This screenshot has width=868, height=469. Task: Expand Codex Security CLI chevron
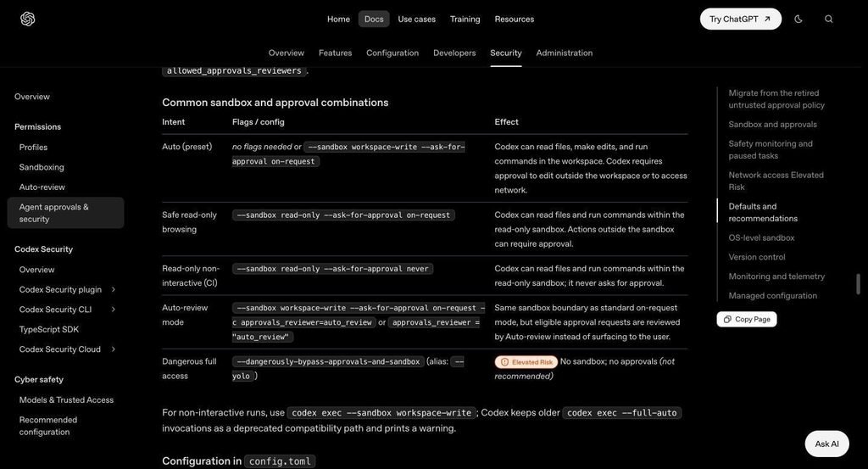[114, 309]
